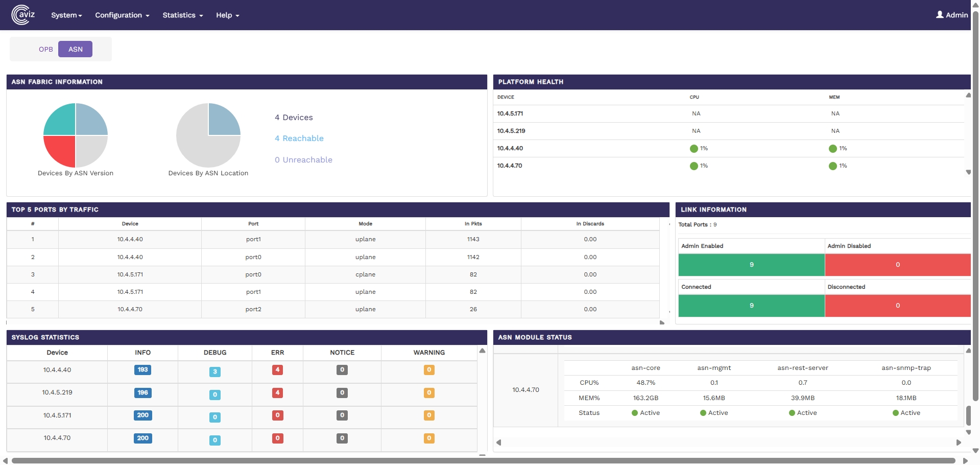980x465 pixels.
Task: Click ERR badge 4 for 10.4.5.219
Action: [277, 393]
